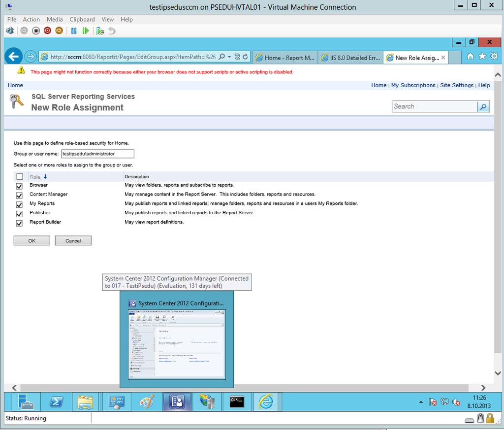Click the red Shut Down VM icon
The image size is (504, 430).
click(x=47, y=31)
